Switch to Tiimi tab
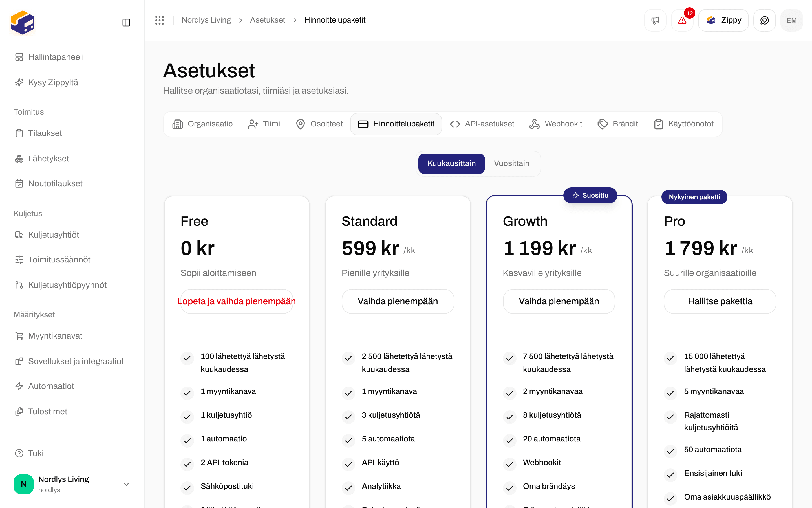812x508 pixels. (x=264, y=124)
